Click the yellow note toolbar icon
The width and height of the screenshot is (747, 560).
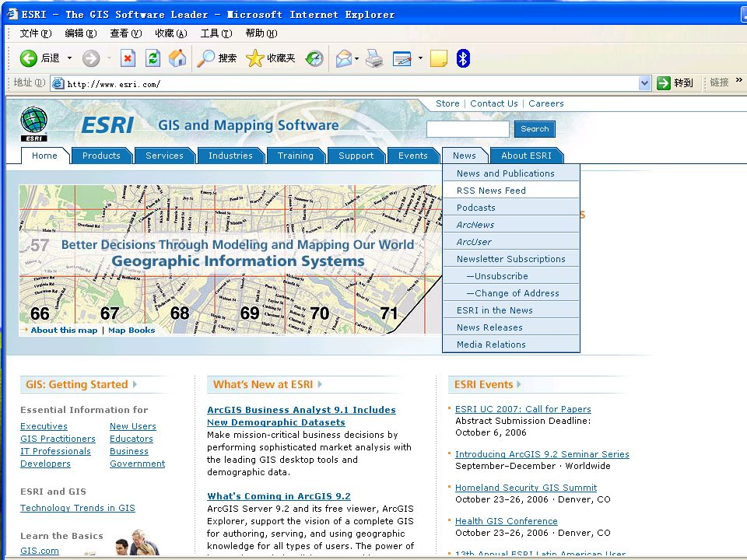[438, 58]
